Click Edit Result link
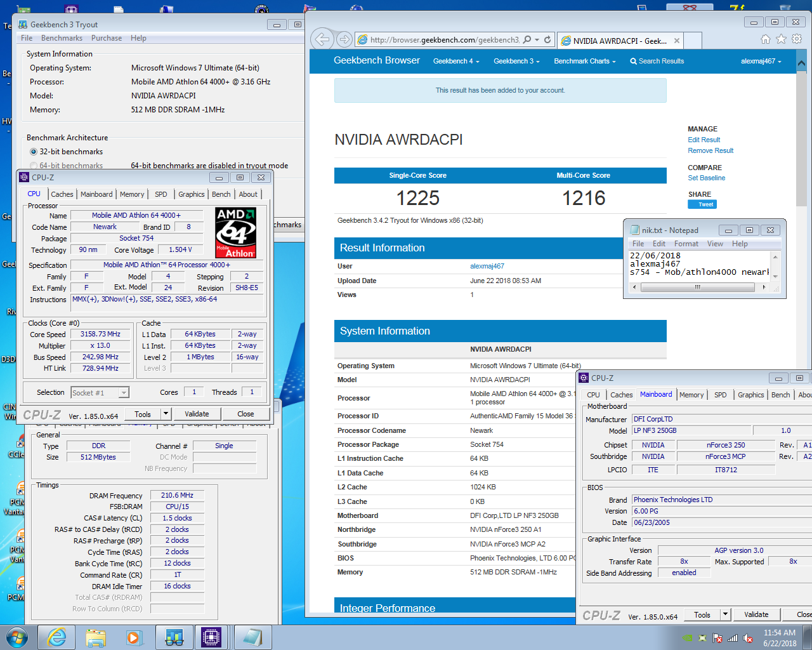This screenshot has height=650, width=812. (x=704, y=140)
